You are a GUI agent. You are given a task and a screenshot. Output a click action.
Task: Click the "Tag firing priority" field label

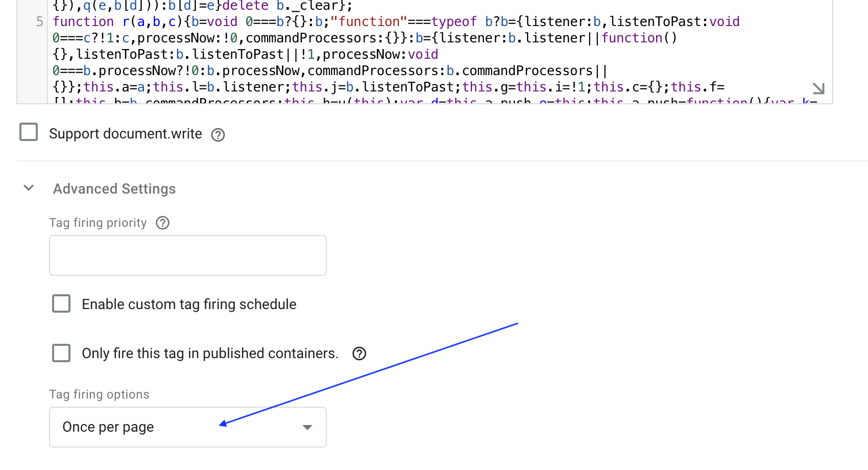(x=98, y=223)
